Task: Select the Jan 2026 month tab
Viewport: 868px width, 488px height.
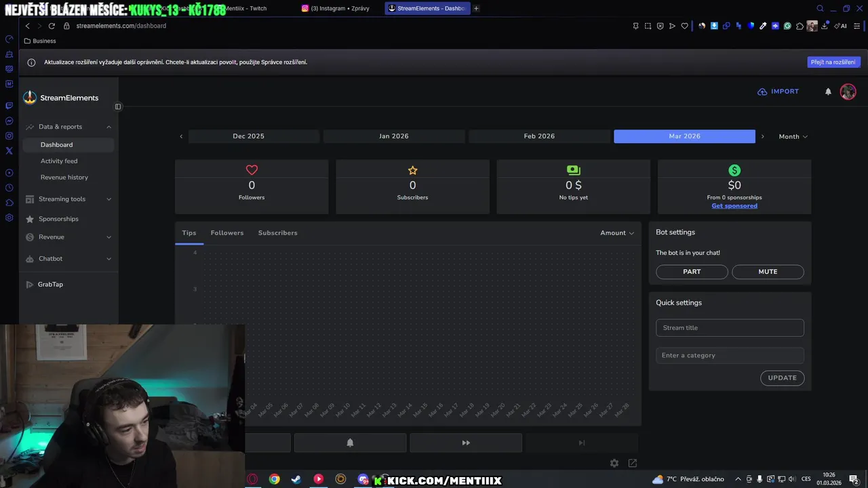Action: [394, 136]
